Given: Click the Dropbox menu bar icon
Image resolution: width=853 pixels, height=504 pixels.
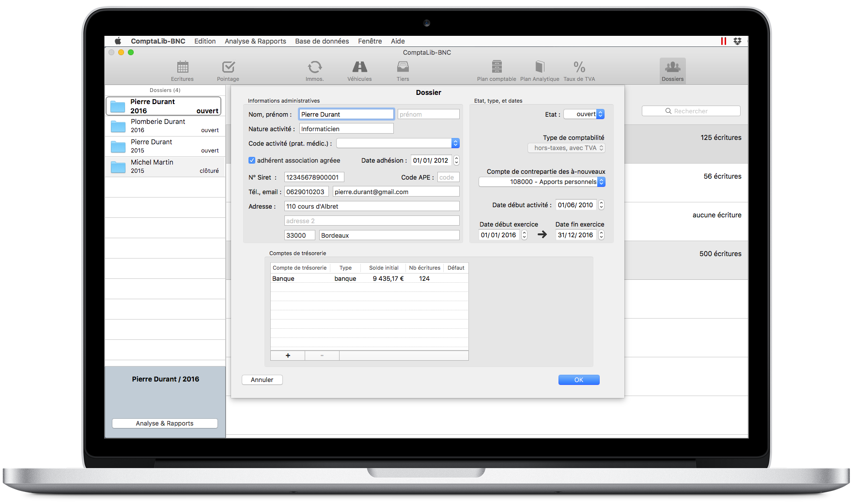Looking at the screenshot, I should 737,41.
